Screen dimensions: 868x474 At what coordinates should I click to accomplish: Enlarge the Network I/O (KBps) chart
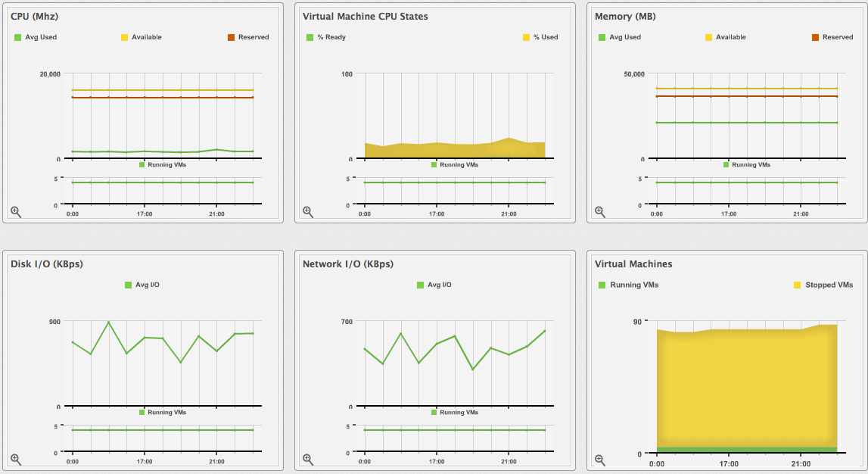(x=308, y=460)
